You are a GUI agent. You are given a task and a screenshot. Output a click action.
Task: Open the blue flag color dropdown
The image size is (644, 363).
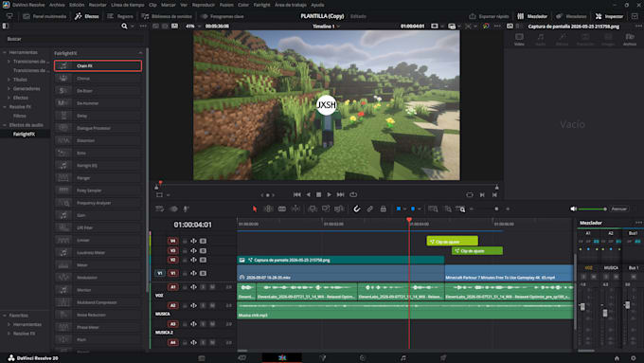[x=404, y=209]
